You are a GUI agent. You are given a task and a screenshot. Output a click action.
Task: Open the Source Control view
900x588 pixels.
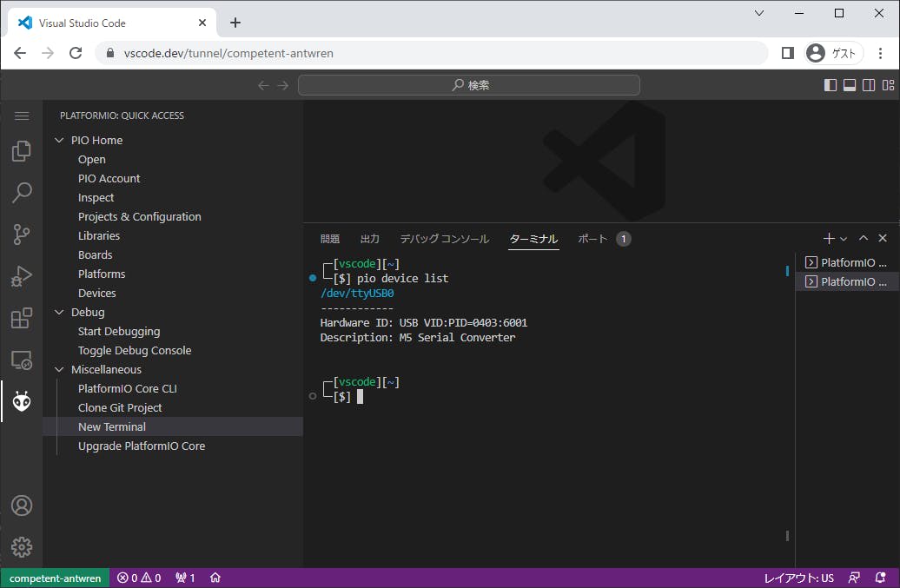[x=21, y=235]
